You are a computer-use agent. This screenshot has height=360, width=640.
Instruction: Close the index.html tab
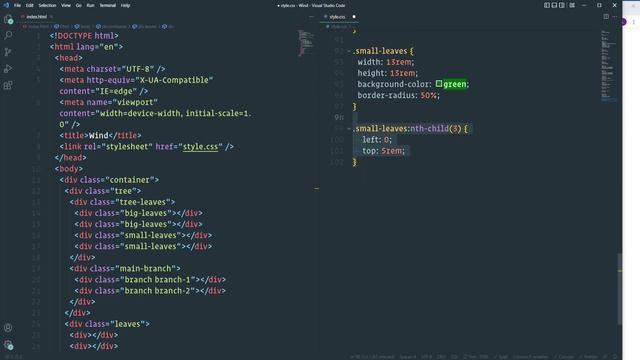[x=51, y=17]
